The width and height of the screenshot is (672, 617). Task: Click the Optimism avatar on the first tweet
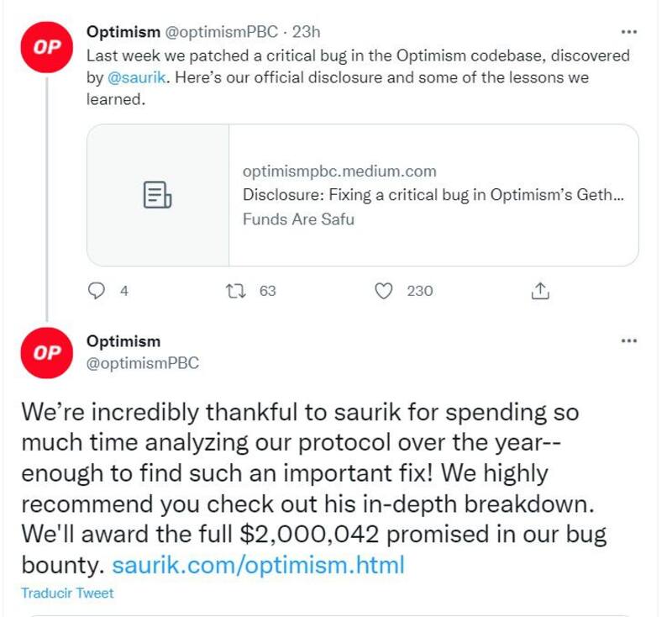(x=47, y=46)
